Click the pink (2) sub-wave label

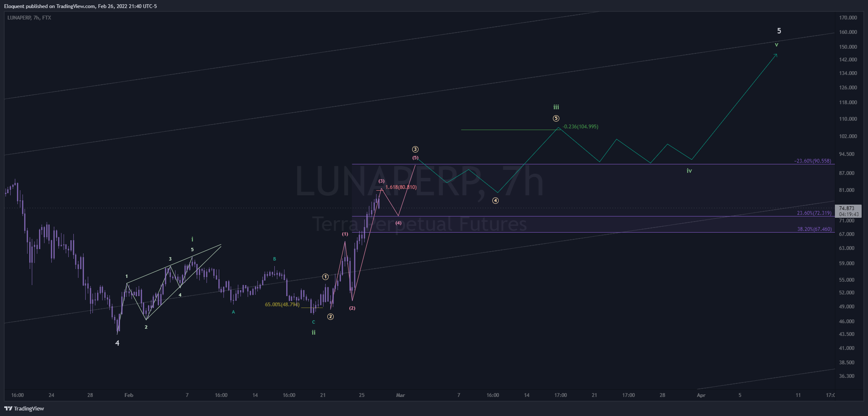[352, 308]
